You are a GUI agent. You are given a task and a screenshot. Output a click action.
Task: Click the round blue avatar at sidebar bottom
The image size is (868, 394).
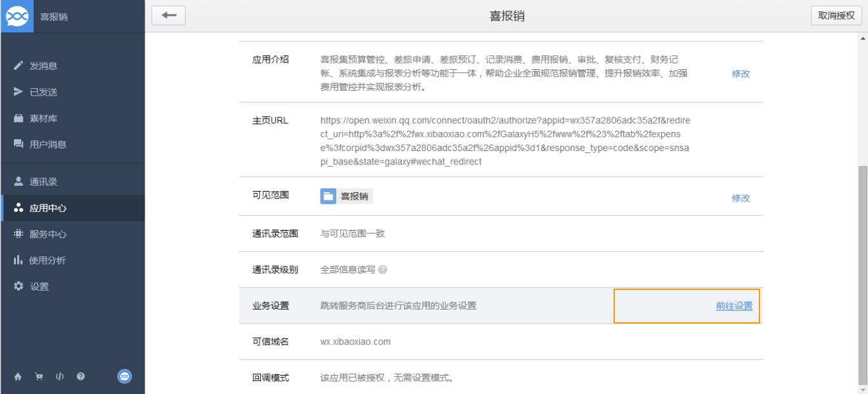click(x=125, y=376)
